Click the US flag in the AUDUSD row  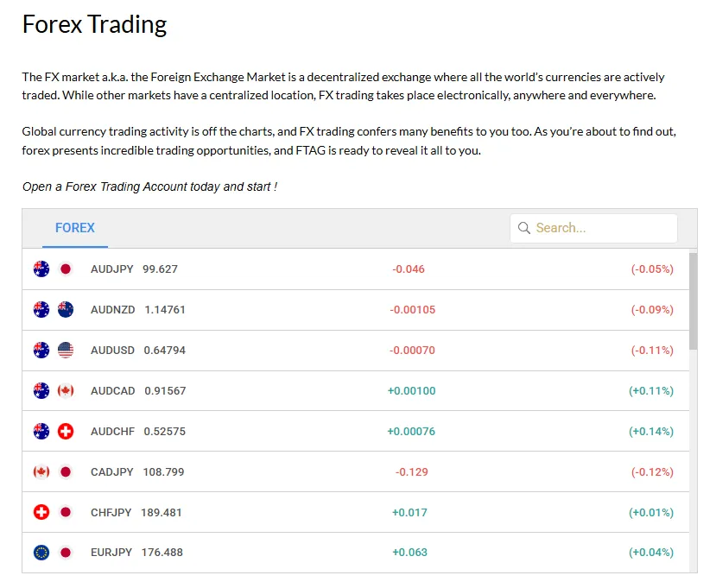point(66,350)
